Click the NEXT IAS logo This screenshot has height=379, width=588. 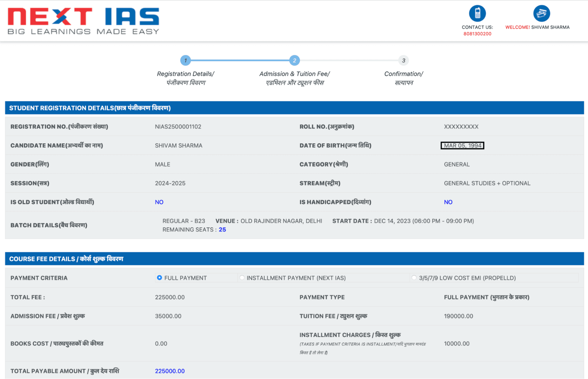tap(83, 21)
